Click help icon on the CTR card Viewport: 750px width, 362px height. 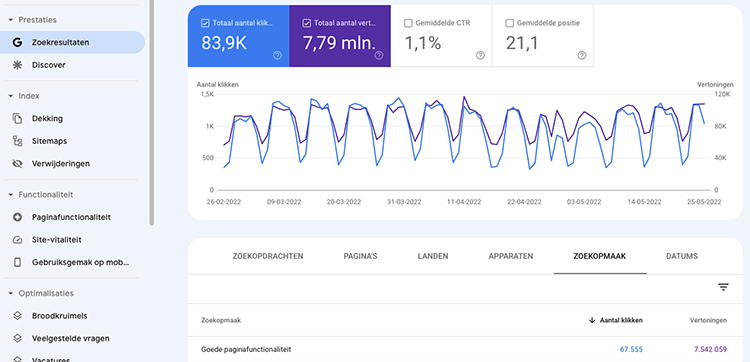tap(480, 55)
